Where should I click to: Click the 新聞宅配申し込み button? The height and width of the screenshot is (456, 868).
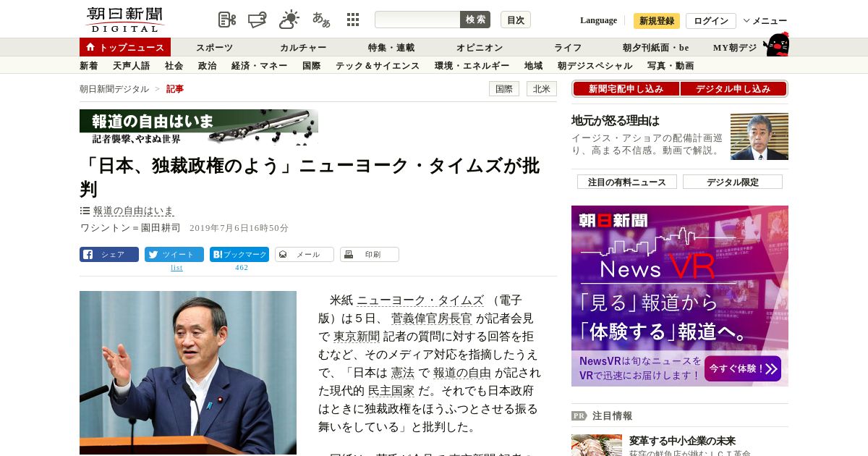pyautogui.click(x=626, y=89)
